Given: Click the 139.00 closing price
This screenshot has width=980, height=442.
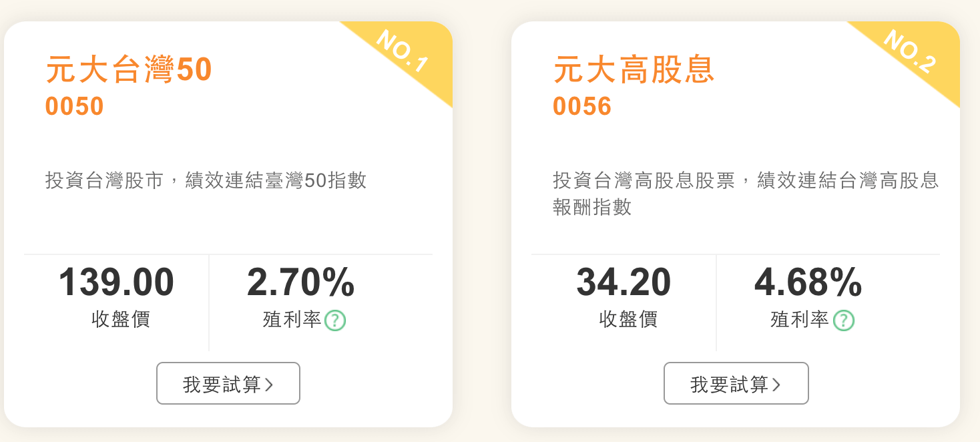Looking at the screenshot, I should point(117,282).
